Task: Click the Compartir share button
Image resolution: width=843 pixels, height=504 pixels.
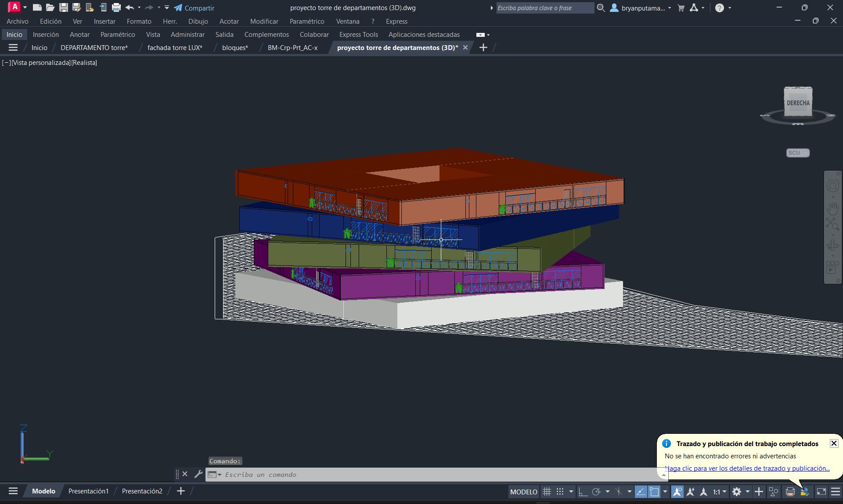Action: [x=194, y=8]
